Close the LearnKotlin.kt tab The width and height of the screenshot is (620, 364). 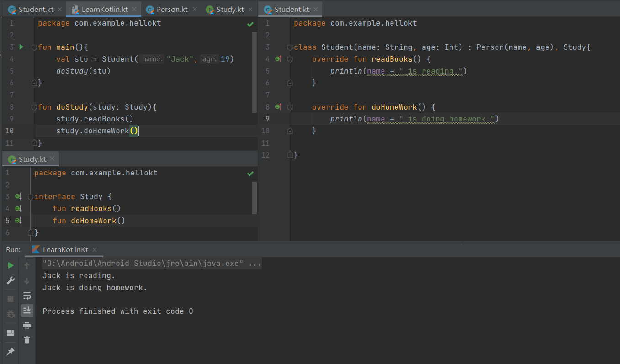(x=135, y=9)
